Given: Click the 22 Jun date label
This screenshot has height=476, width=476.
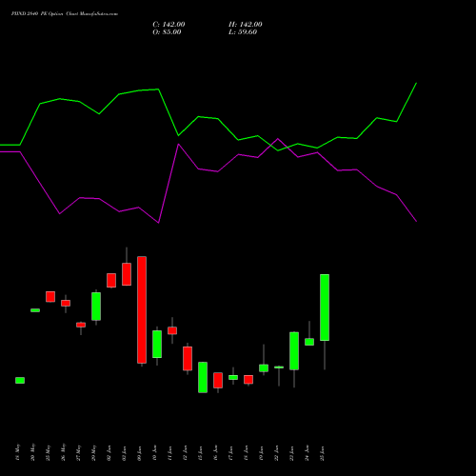Looking at the screenshot, I should coord(276,453).
